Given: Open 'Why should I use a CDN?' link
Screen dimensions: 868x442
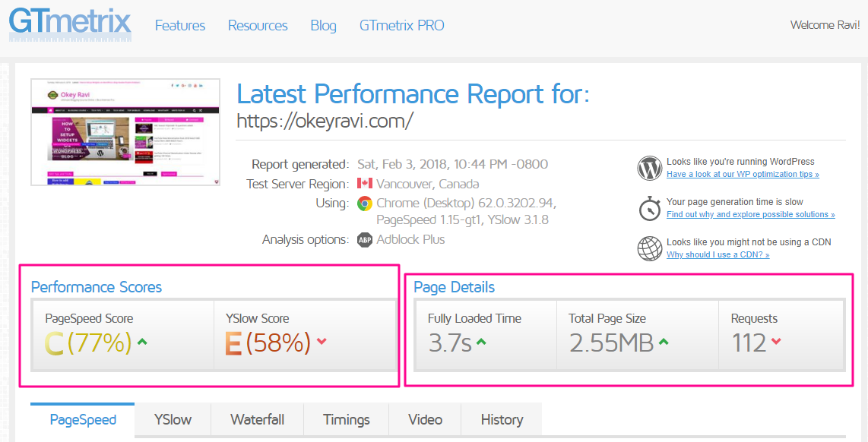Looking at the screenshot, I should coord(718,254).
